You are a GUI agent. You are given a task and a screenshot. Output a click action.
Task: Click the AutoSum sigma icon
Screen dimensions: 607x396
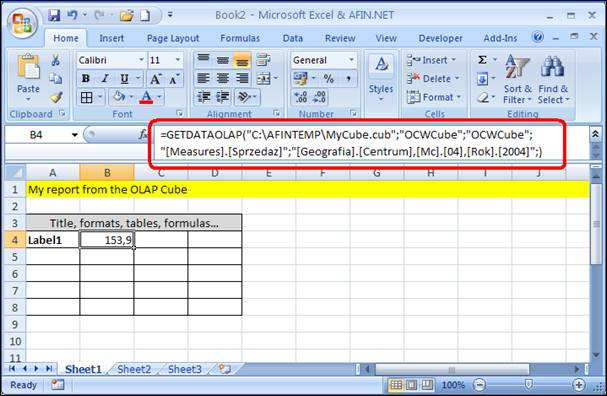tap(482, 60)
